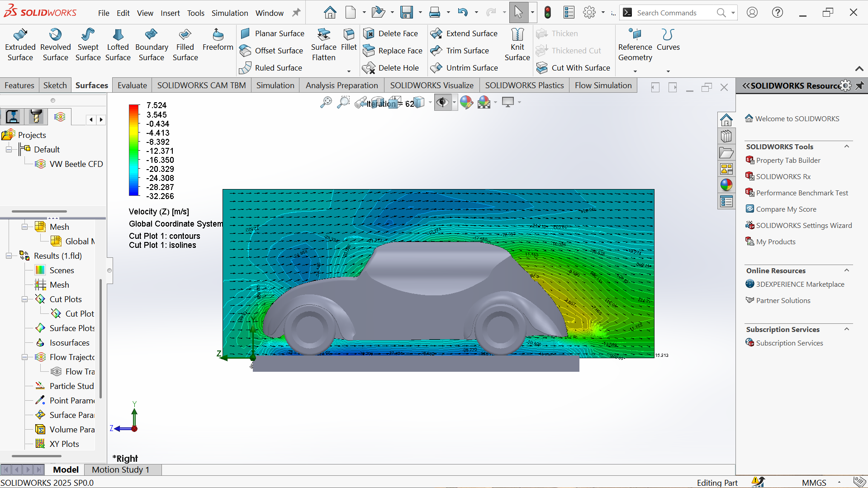Select the Revolved Surface tool

coord(55,45)
